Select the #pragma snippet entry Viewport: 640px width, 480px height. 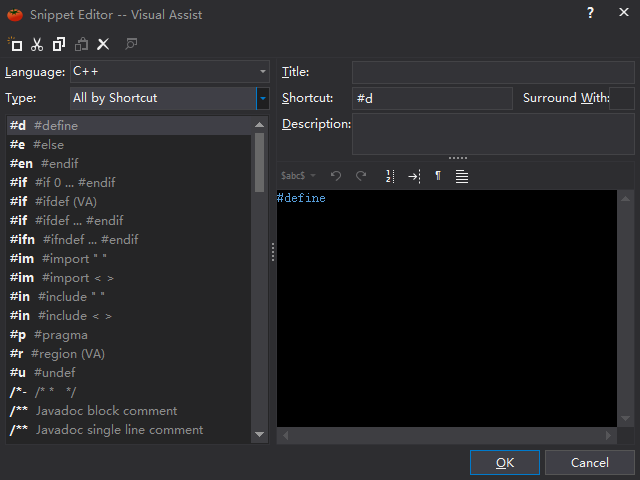pos(60,335)
